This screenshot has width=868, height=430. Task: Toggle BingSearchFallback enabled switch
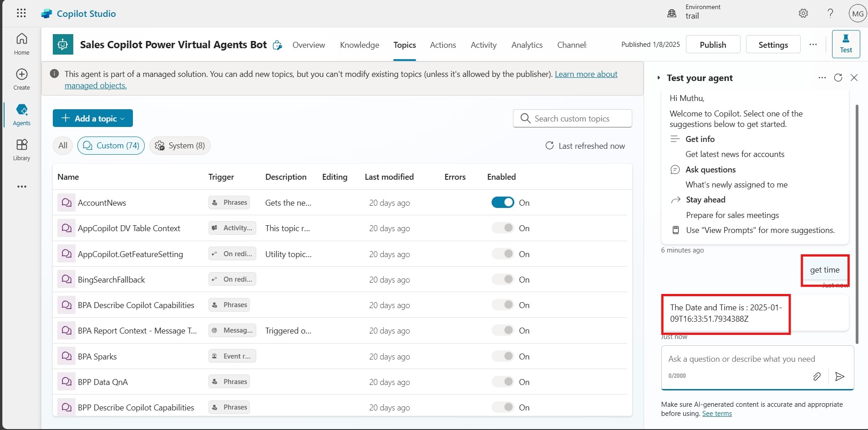(x=503, y=279)
